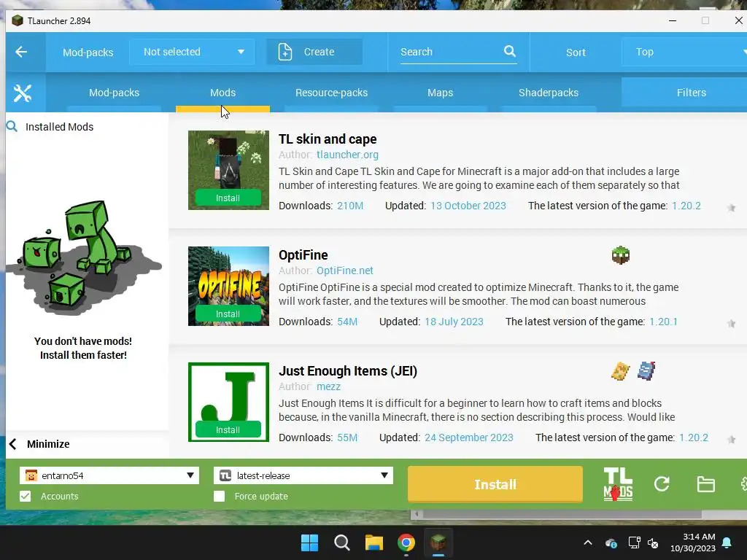Switch to the Resource-packs tab

[x=331, y=93]
